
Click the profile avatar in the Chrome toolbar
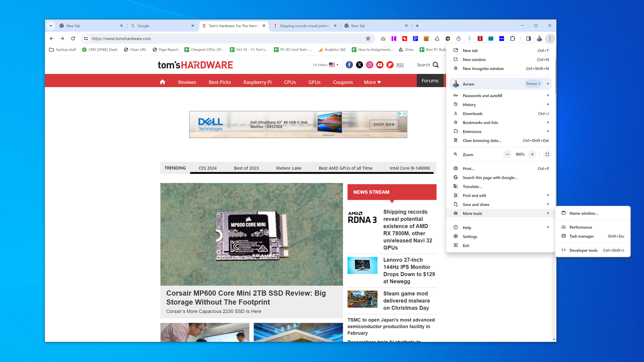click(x=539, y=39)
